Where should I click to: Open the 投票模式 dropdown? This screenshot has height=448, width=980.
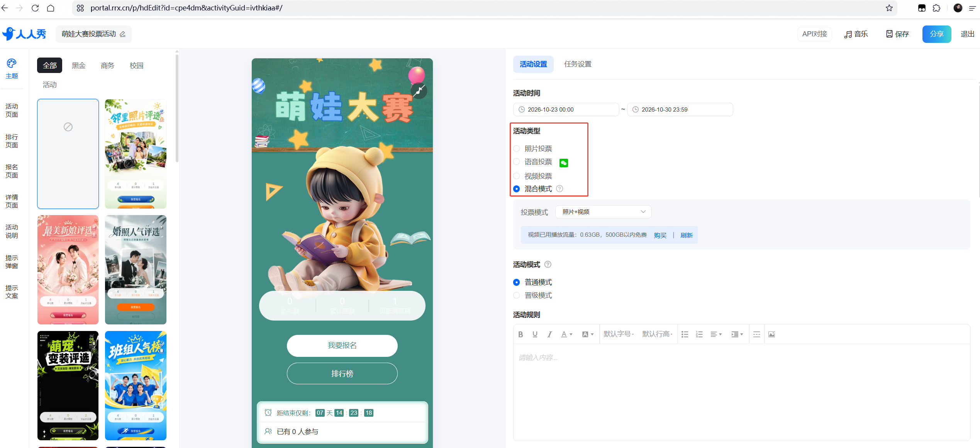(603, 212)
